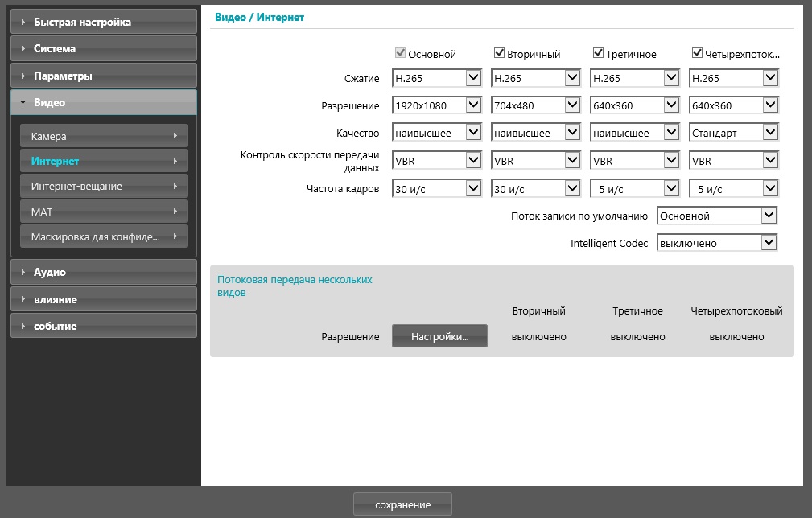Expand the Аудио menu section
The image size is (812, 518).
click(104, 272)
